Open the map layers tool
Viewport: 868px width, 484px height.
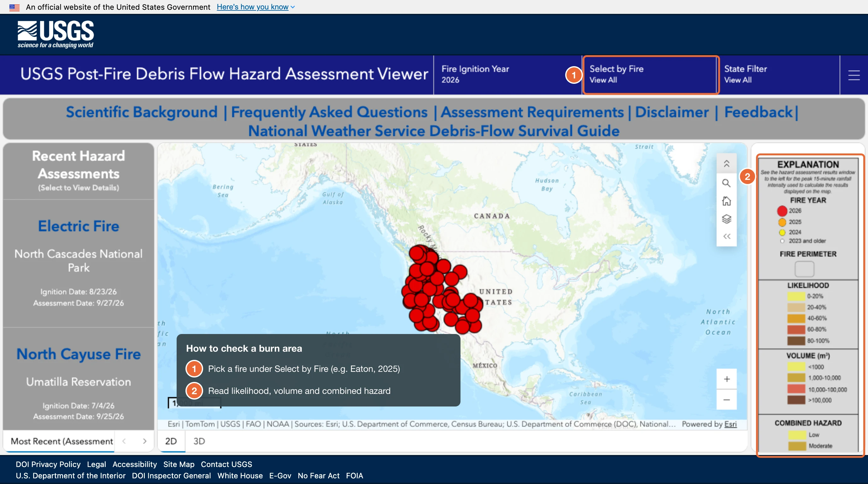[726, 219]
